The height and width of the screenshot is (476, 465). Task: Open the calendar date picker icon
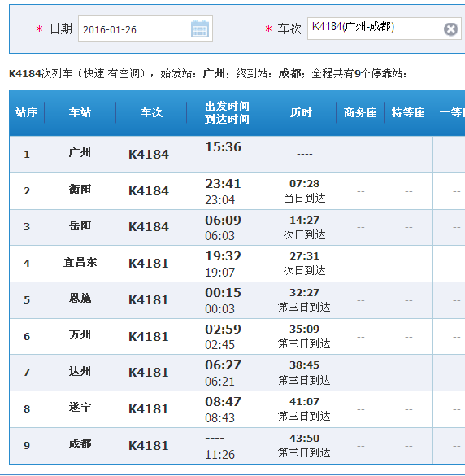coord(200,28)
